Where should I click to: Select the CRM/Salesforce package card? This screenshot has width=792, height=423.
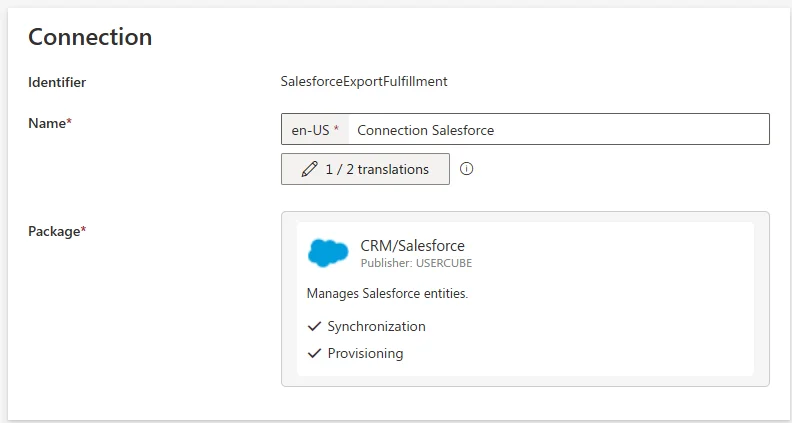pos(525,299)
